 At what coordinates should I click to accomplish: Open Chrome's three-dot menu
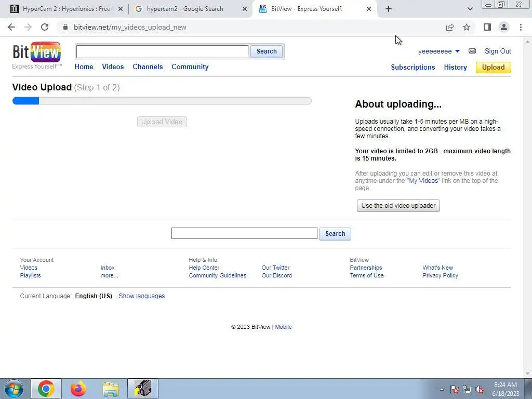click(x=521, y=27)
